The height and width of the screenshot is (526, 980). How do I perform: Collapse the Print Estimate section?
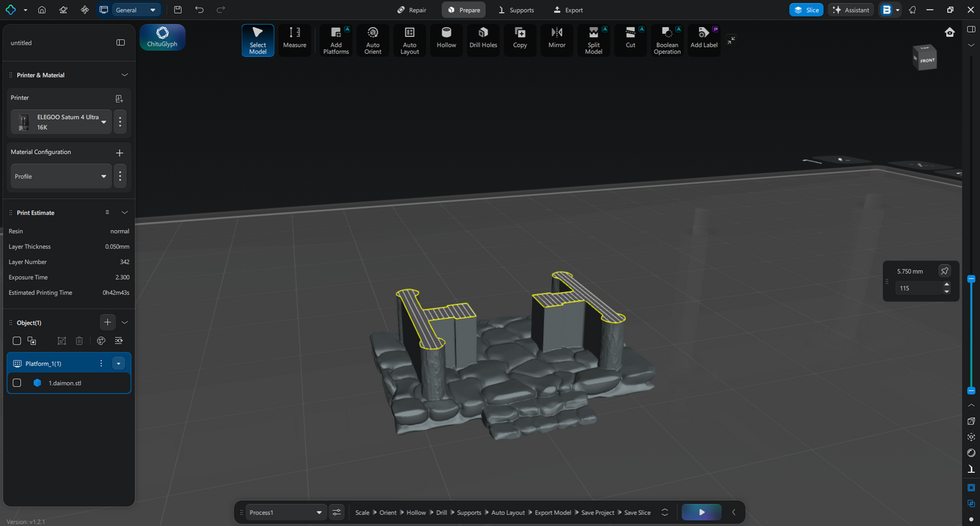[124, 212]
